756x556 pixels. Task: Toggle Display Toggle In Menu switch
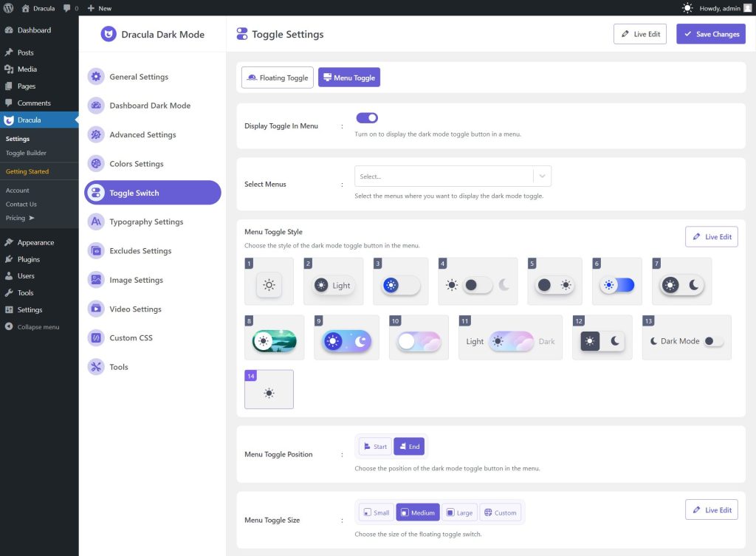click(367, 117)
